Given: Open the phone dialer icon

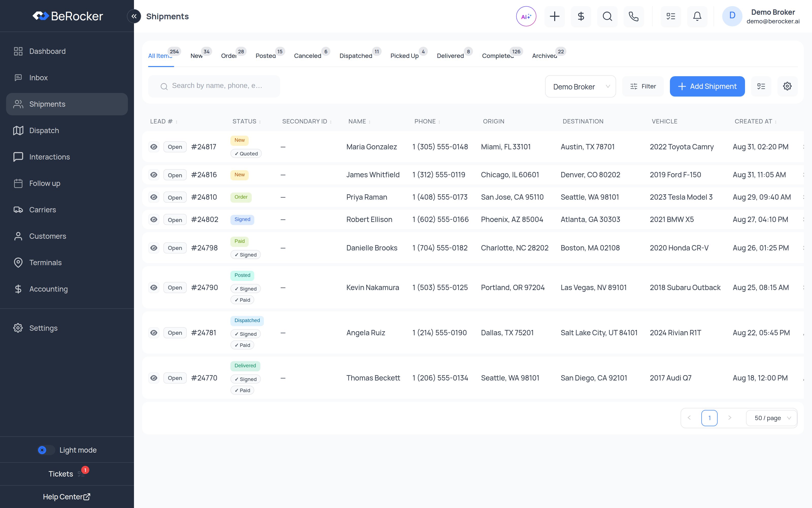Looking at the screenshot, I should (634, 16).
